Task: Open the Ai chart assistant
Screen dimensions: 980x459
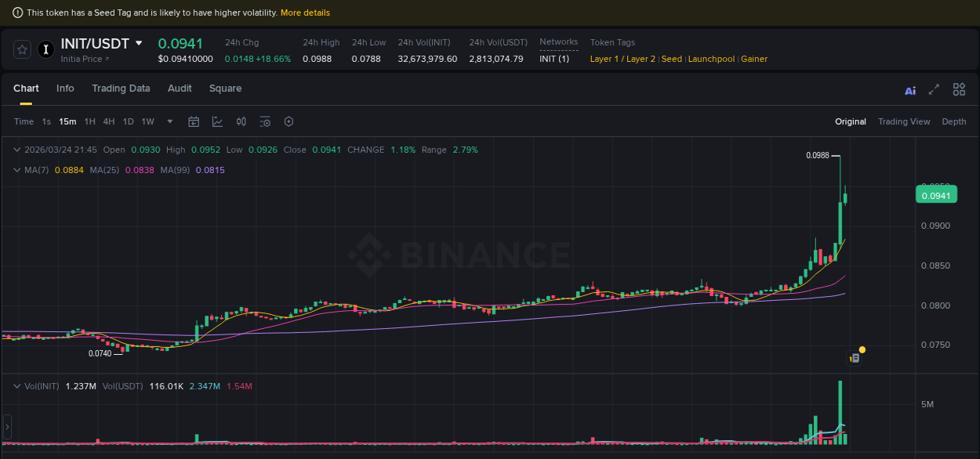Action: (x=910, y=90)
